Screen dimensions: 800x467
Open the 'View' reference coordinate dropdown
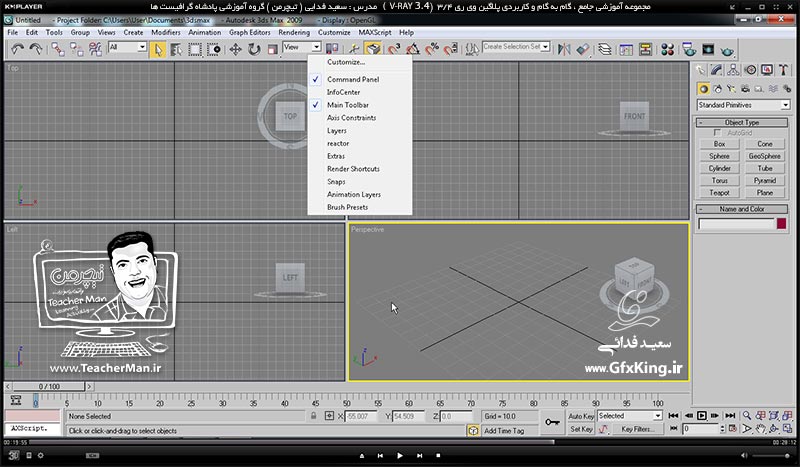(x=302, y=47)
